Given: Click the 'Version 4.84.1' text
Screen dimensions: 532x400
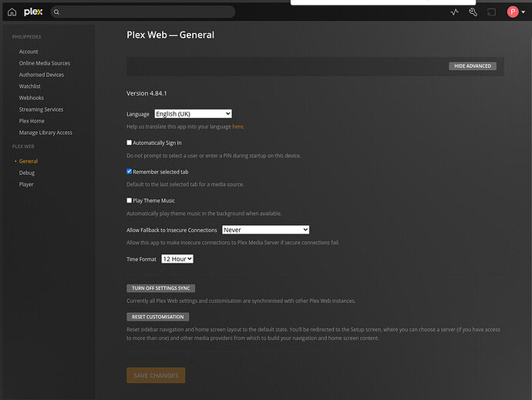Looking at the screenshot, I should [146, 93].
